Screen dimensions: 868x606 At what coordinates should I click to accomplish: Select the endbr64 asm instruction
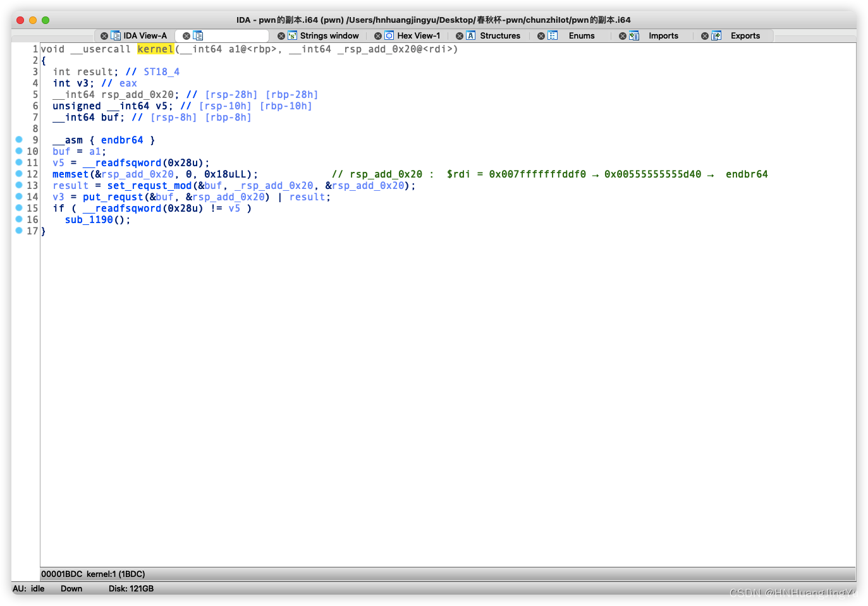tap(122, 140)
